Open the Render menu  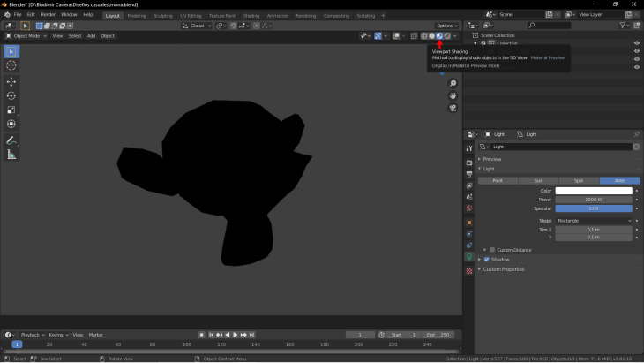pyautogui.click(x=48, y=15)
